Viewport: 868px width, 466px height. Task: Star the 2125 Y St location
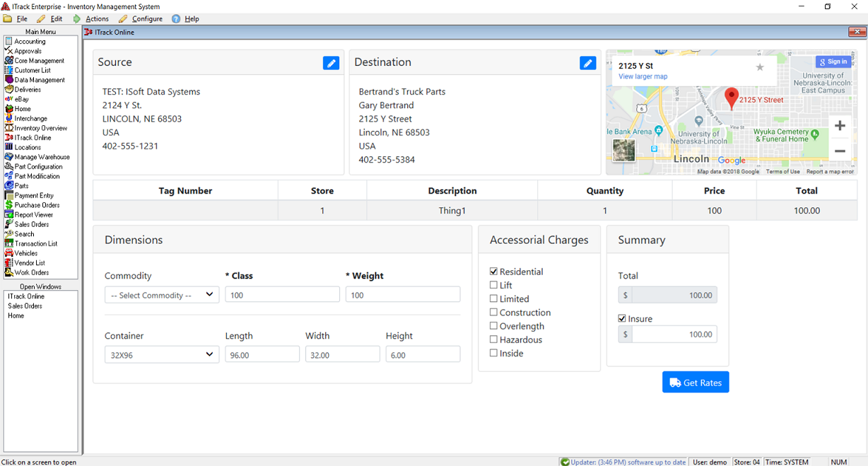point(760,67)
